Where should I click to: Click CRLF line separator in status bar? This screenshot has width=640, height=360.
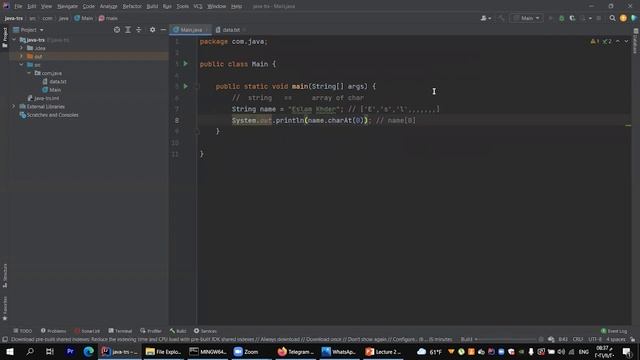tap(578, 339)
